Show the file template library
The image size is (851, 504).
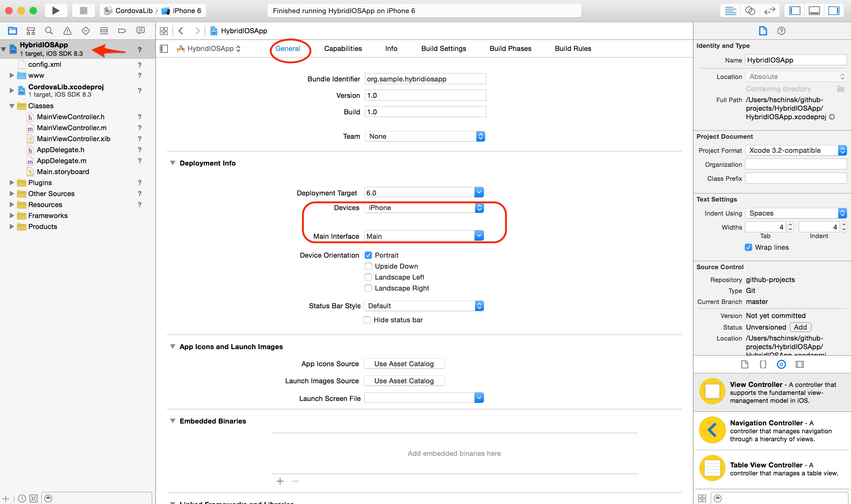745,364
